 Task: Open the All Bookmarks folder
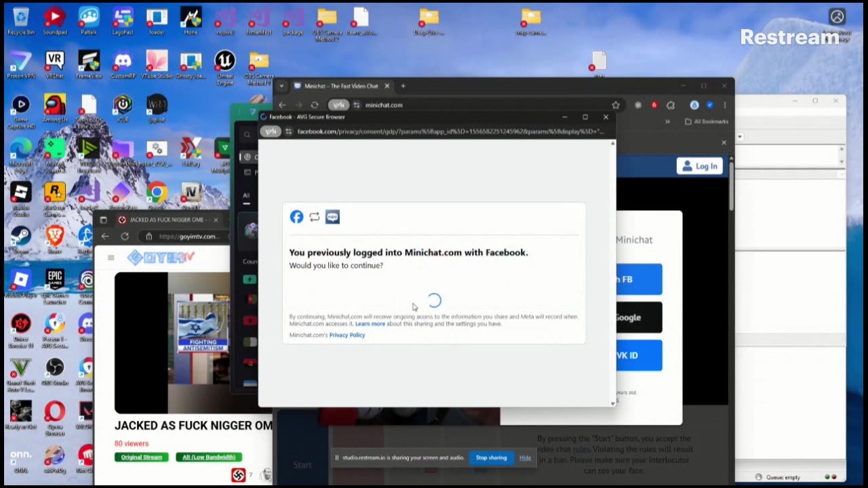click(x=707, y=122)
